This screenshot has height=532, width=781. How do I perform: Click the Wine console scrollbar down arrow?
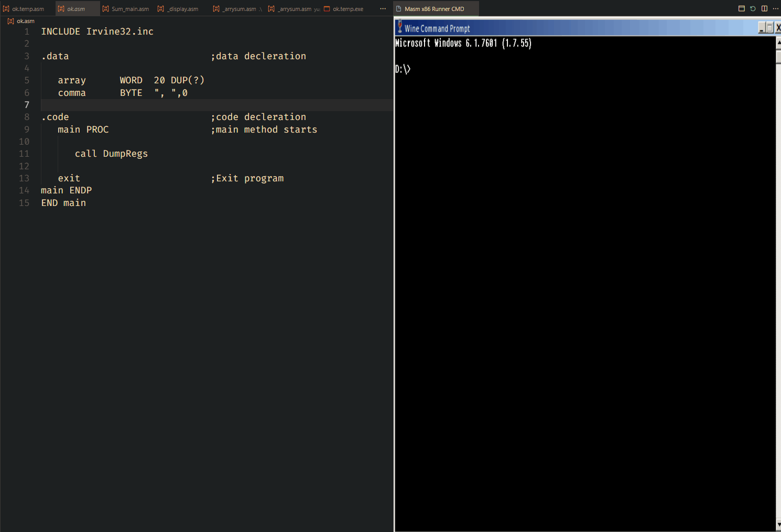(778, 525)
